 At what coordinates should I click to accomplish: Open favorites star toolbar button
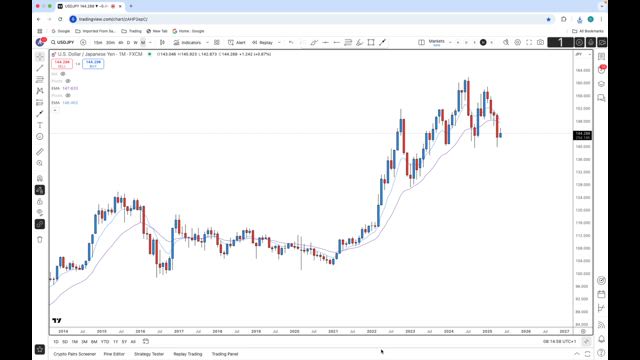coord(40,349)
